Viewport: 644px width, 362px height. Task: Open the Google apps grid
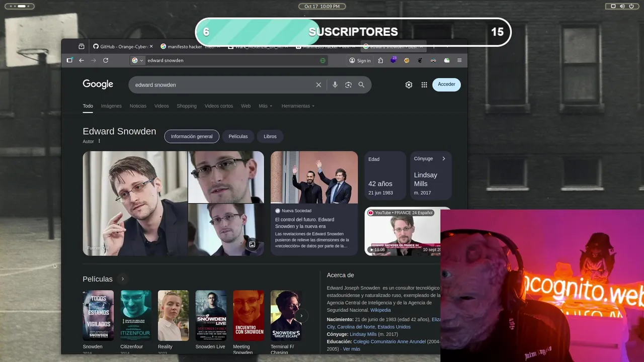point(424,85)
